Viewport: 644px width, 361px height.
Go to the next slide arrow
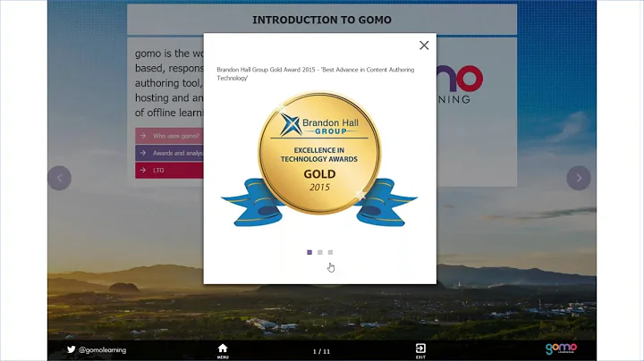point(579,178)
